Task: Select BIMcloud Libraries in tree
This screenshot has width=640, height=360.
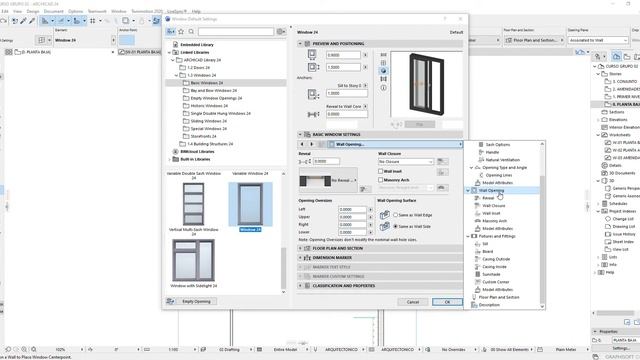Action: 197,151
